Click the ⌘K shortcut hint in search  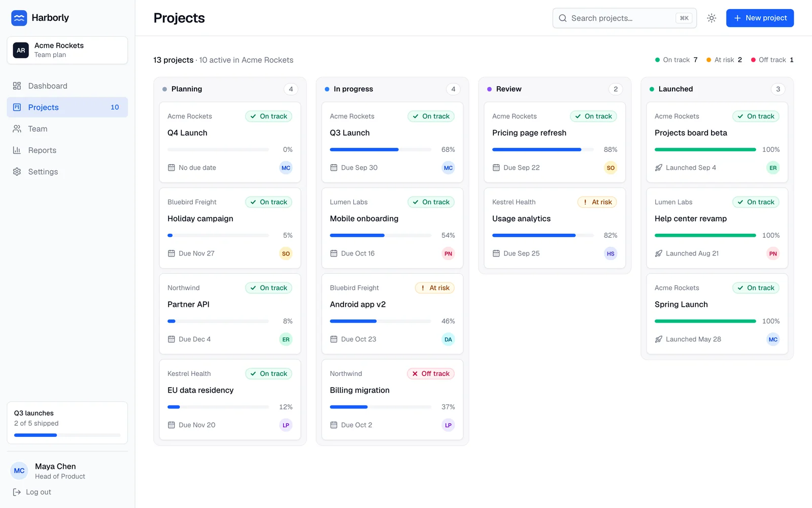684,18
